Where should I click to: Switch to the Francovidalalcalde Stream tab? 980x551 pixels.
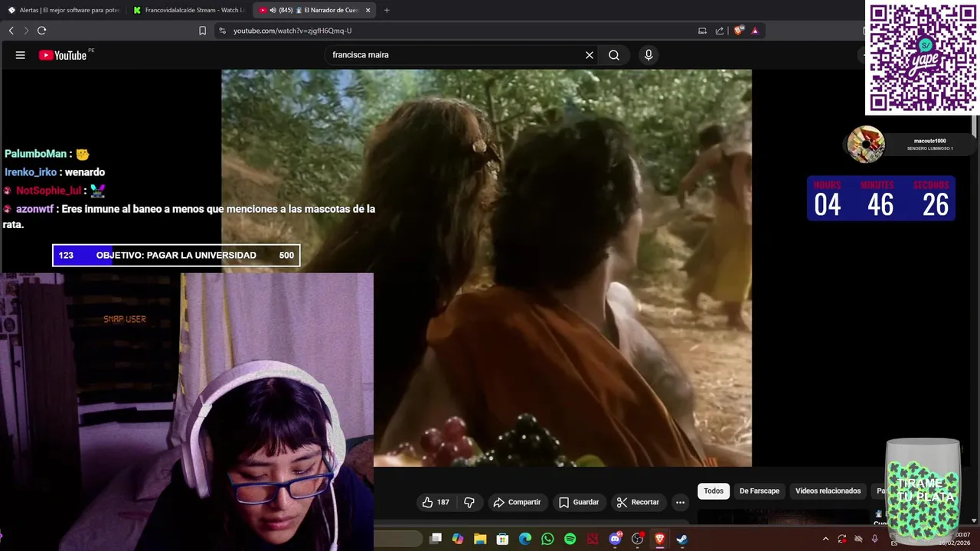click(188, 10)
